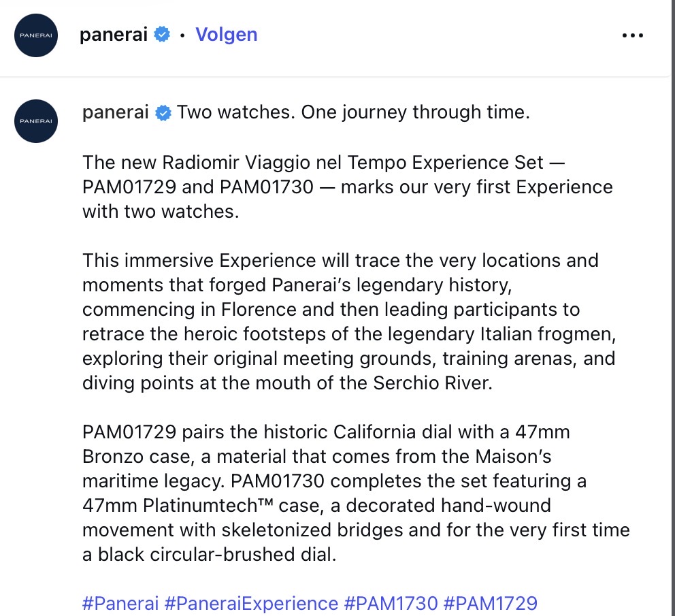The image size is (675, 616).
Task: Click the word "Florence" in the caption
Action: 255,309
